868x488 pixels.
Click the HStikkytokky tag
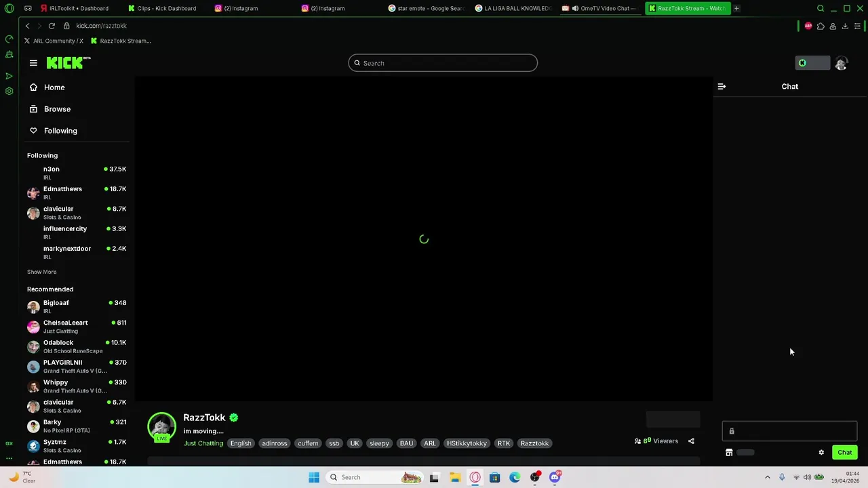(467, 443)
